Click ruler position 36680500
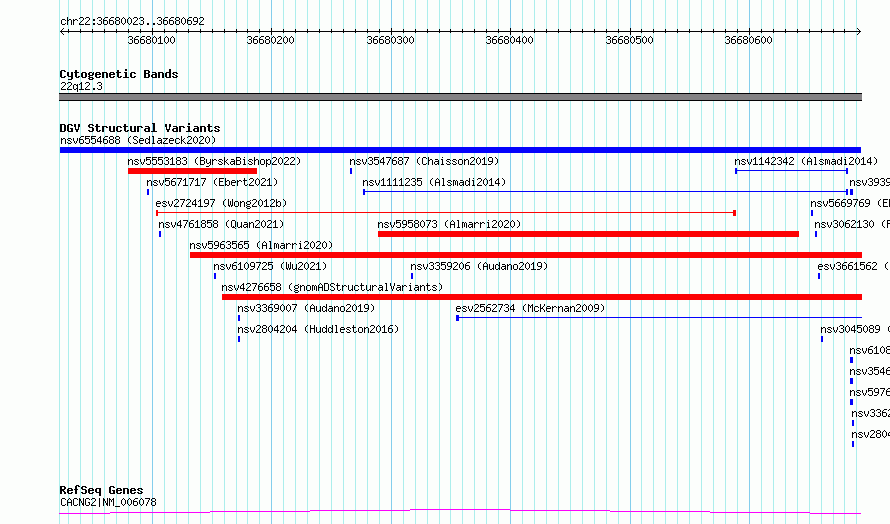 pyautogui.click(x=629, y=40)
